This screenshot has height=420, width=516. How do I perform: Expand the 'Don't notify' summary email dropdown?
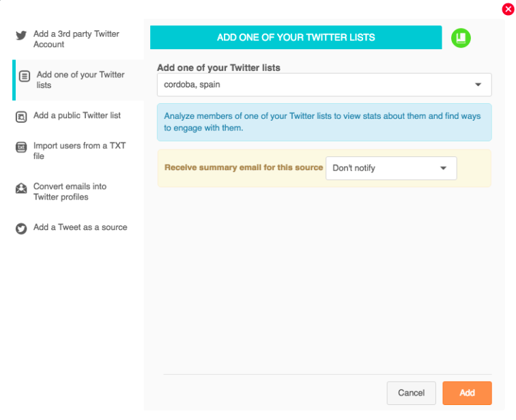coord(391,168)
